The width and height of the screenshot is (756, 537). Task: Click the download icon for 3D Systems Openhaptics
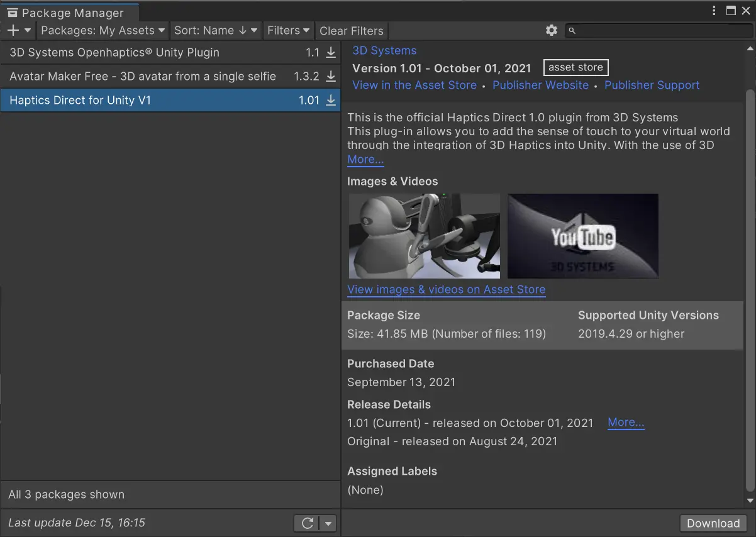tap(331, 53)
